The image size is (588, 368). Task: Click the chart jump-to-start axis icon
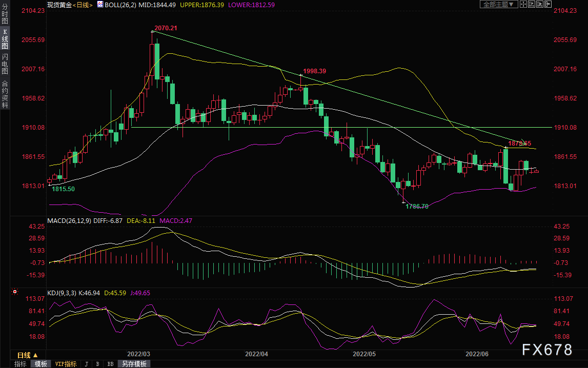tap(532, 4)
